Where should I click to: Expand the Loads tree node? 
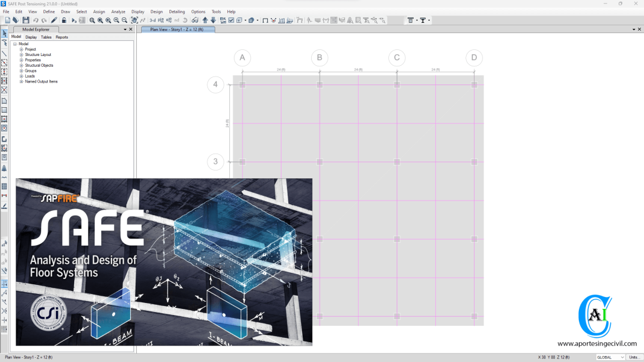pos(21,76)
